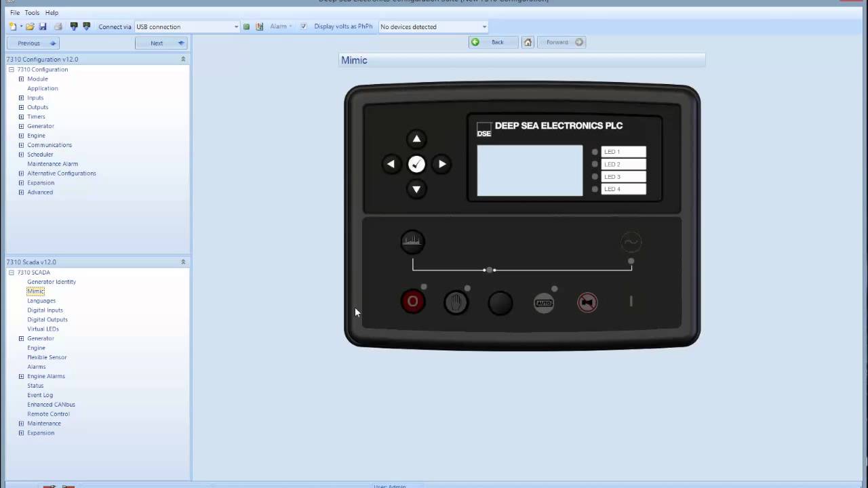Screen dimensions: 868x488
Task: Click the Previous button
Action: pos(33,43)
